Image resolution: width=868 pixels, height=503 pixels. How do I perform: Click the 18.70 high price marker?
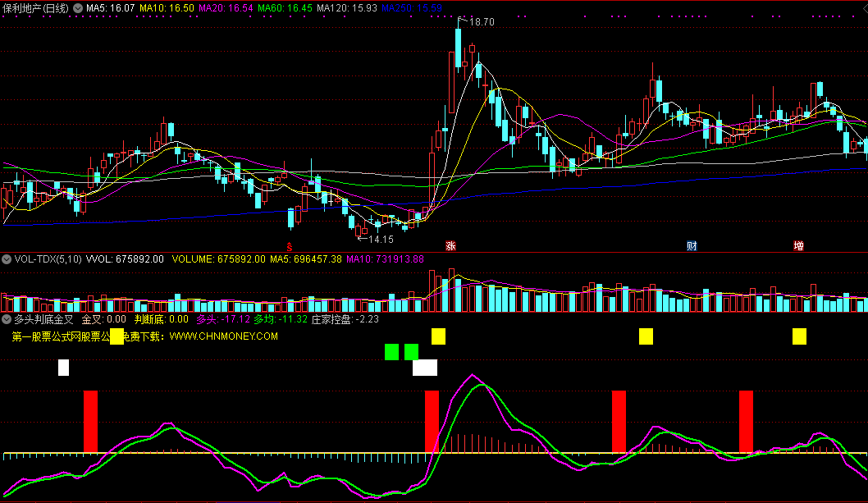(481, 22)
